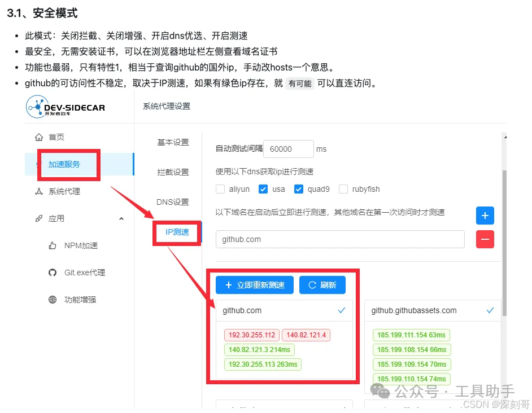Image resolution: width=532 pixels, height=413 pixels.
Task: Click the GitHub icon beside Git.exe代理
Action: pyautogui.click(x=53, y=273)
